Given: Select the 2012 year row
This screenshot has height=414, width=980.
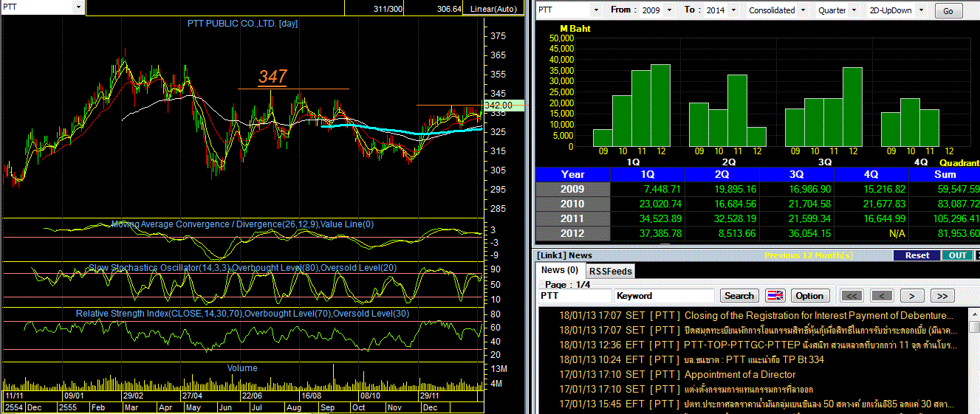Looking at the screenshot, I should [x=573, y=233].
